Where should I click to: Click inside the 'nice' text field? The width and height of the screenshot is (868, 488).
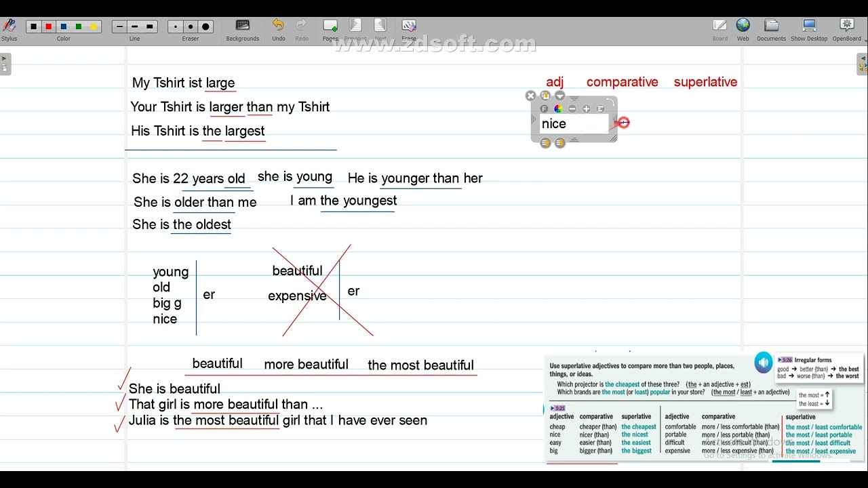(574, 123)
